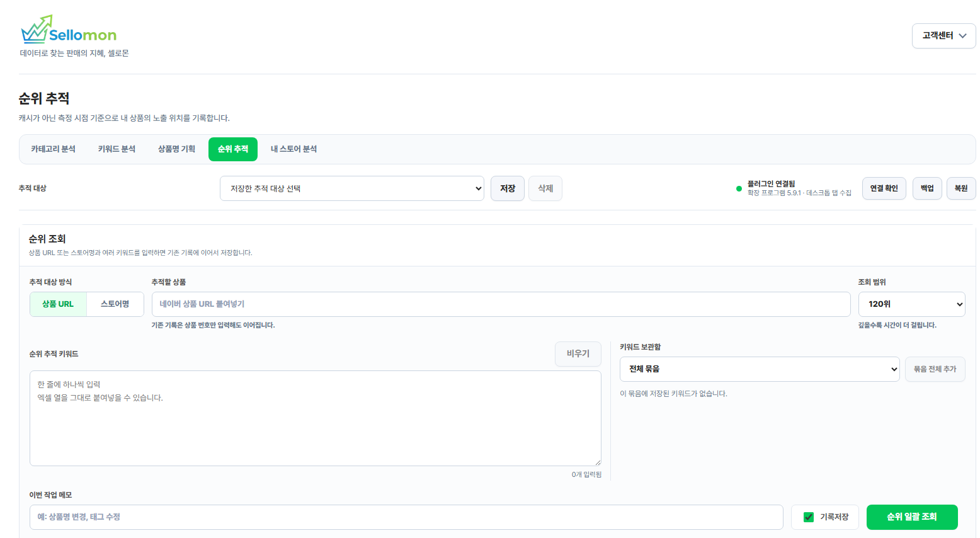
Task: Open the 조회 범위 120위 dropdown
Action: (x=912, y=304)
